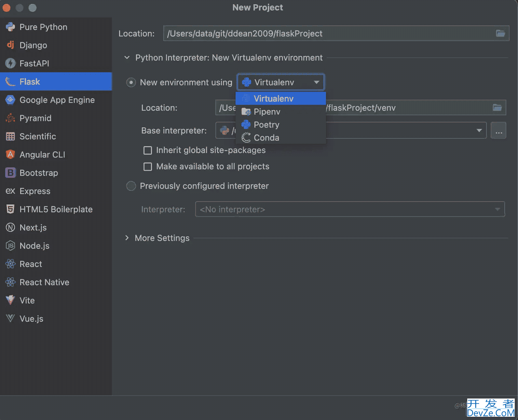Click the React Native atom icon
This screenshot has width=518, height=420.
tap(10, 282)
